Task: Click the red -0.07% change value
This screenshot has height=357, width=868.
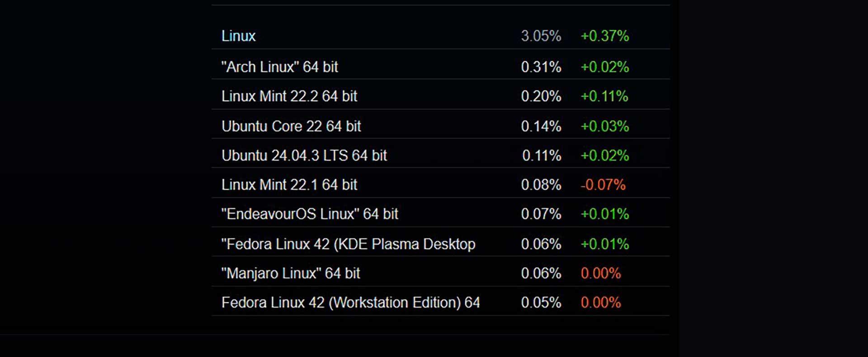Action: tap(603, 185)
